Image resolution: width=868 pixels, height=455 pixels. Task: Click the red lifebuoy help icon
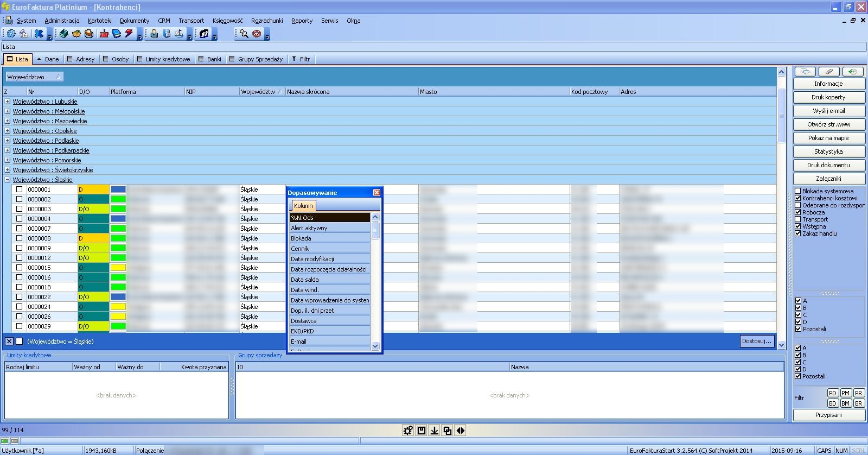click(x=257, y=34)
